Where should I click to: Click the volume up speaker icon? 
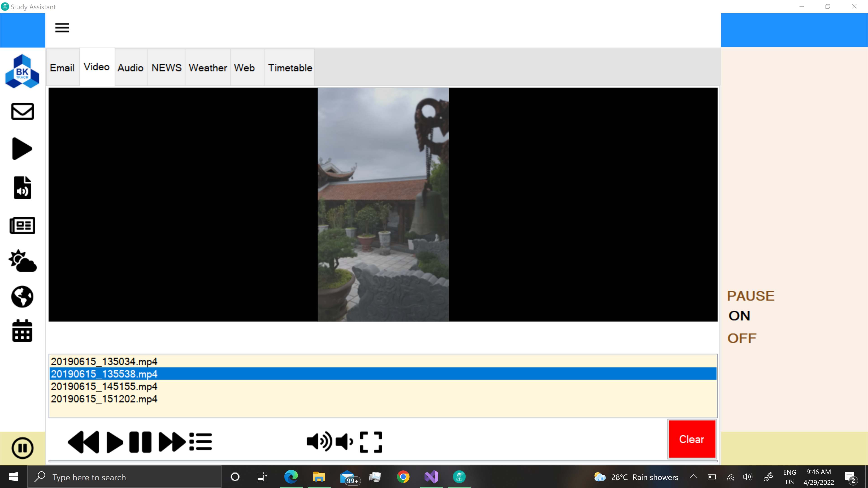(x=319, y=442)
